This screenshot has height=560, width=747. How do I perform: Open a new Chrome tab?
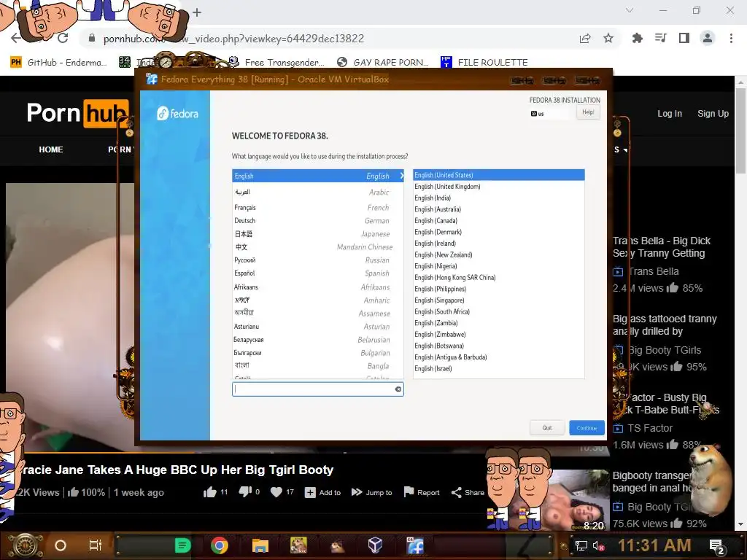197,12
